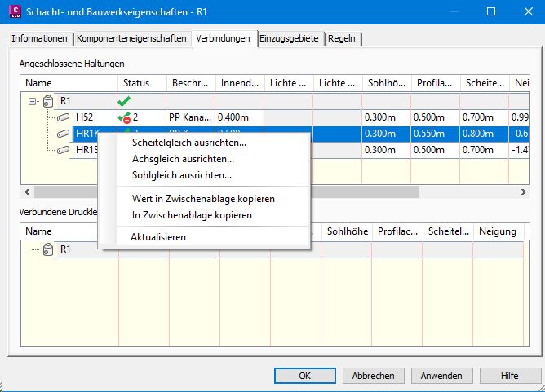Click the Neigung column header
545x392 pixels.
click(498, 231)
